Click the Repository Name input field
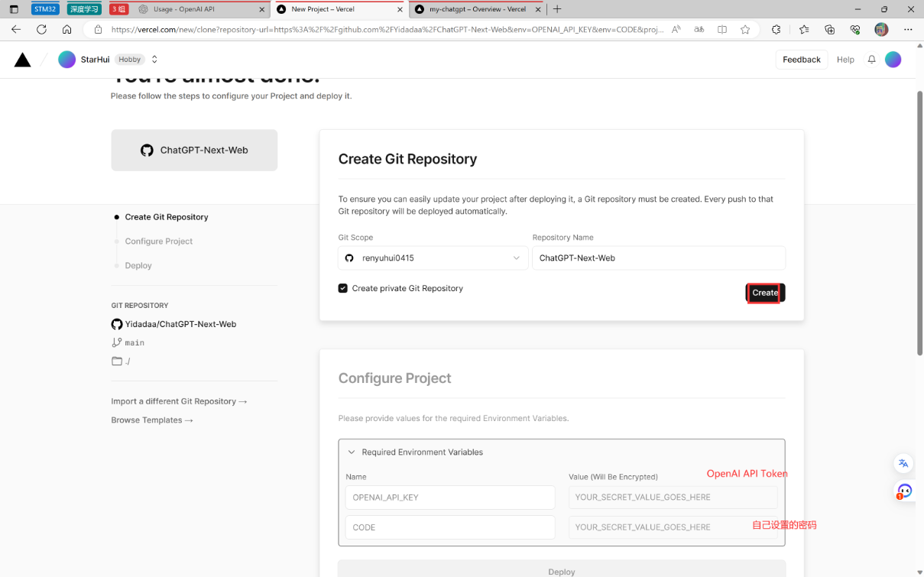Image resolution: width=924 pixels, height=577 pixels. point(659,258)
